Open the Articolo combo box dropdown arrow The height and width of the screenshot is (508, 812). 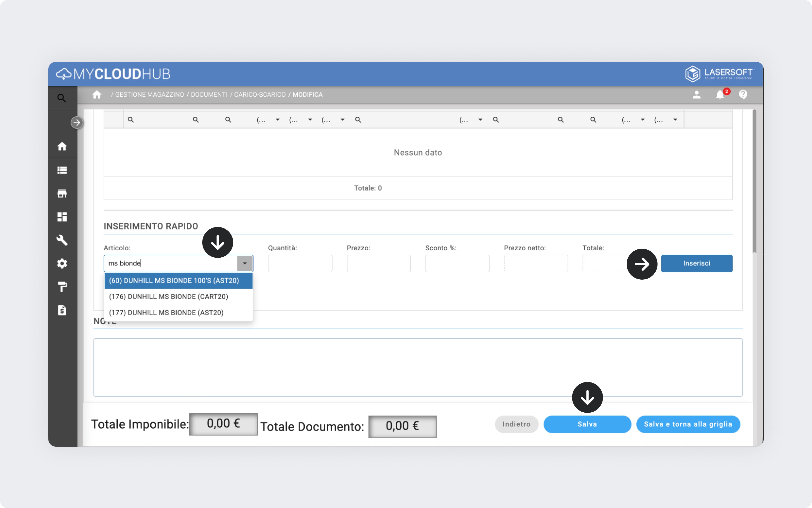click(245, 263)
